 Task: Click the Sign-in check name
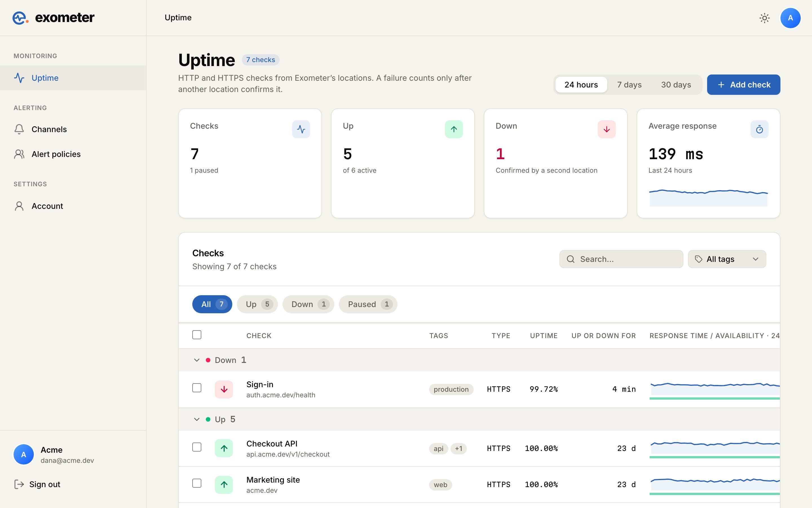point(260,384)
